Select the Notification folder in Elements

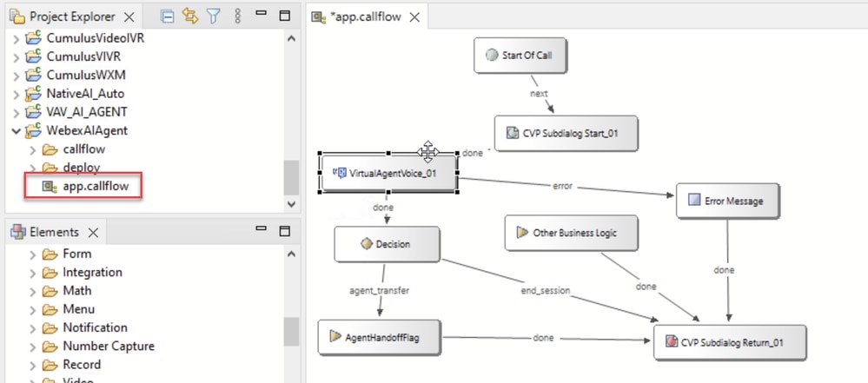pyautogui.click(x=96, y=327)
